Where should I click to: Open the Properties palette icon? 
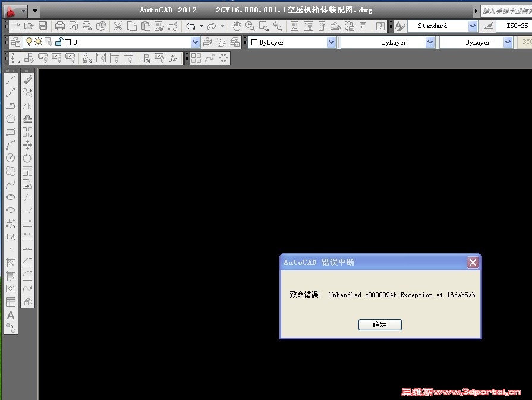pos(294,26)
